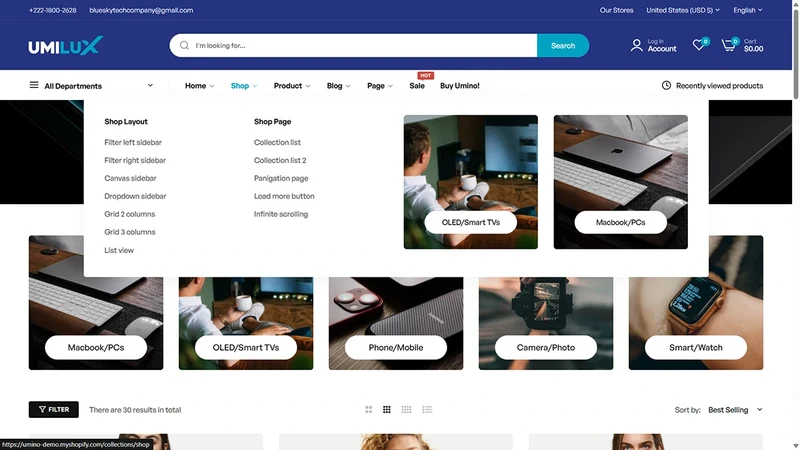Screen dimensions: 800x450
Task: Open the Shop menu
Action: tap(243, 86)
